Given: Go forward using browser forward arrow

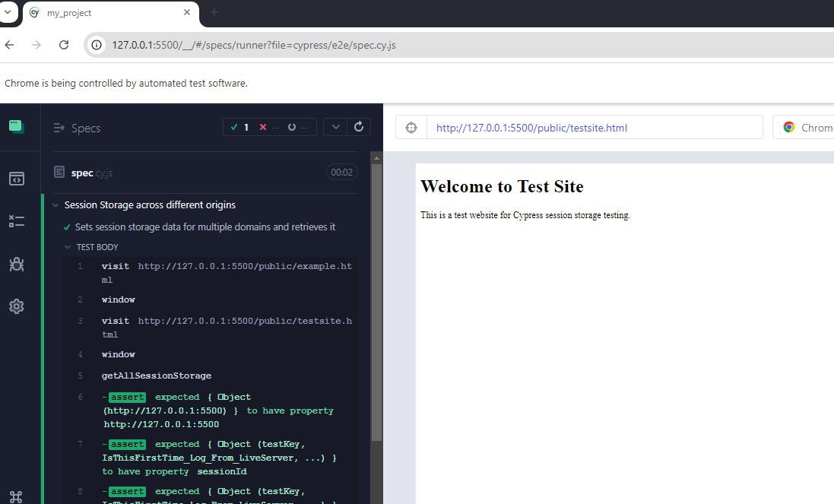Looking at the screenshot, I should tap(36, 45).
